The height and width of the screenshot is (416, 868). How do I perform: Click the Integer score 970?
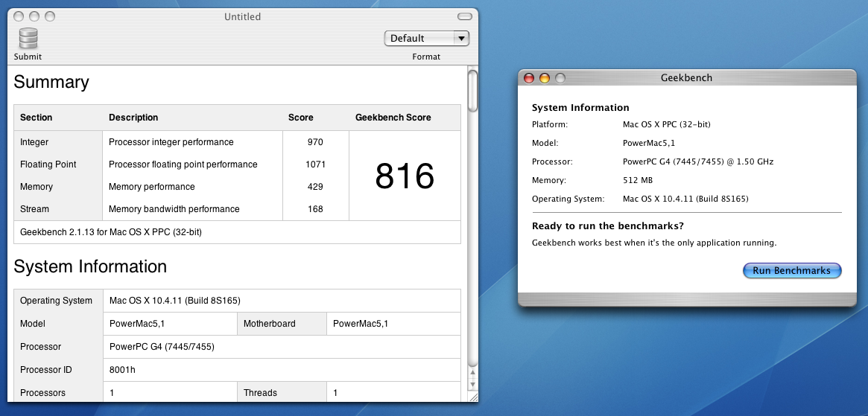tap(315, 142)
